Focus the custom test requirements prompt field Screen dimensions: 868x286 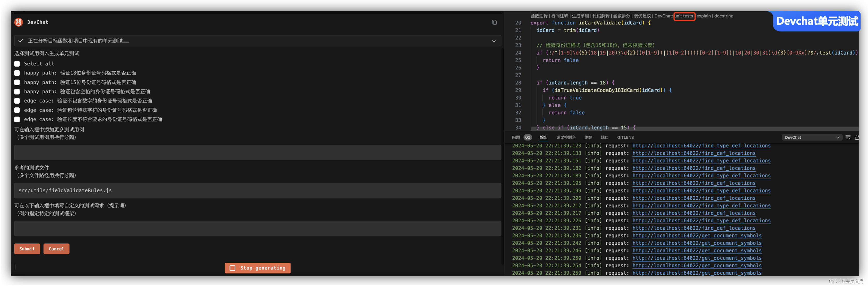[x=257, y=229]
